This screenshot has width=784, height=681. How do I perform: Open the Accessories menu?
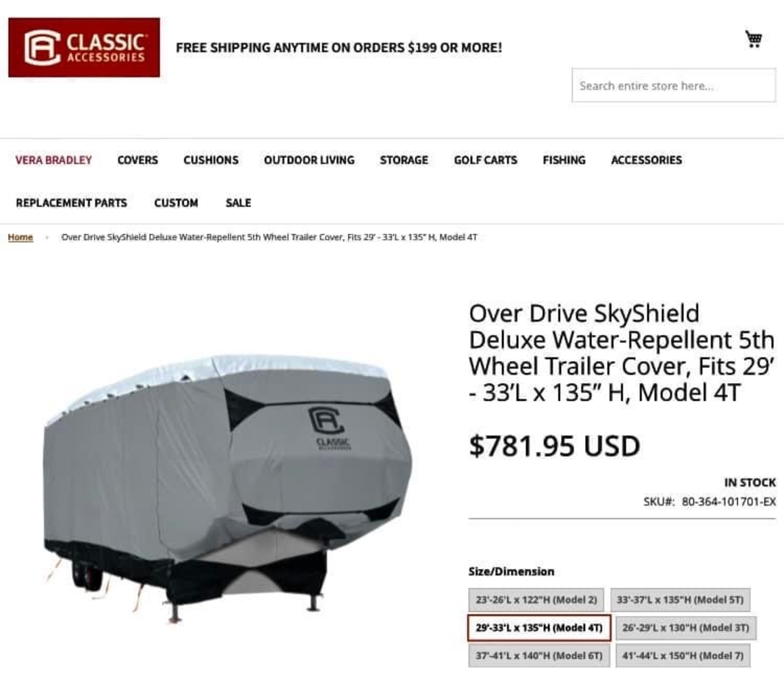(646, 160)
